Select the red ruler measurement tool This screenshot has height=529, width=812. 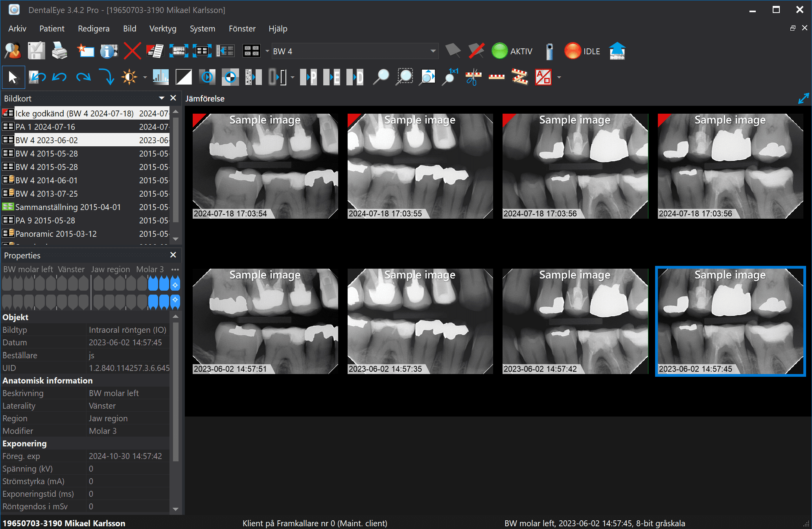coord(496,77)
